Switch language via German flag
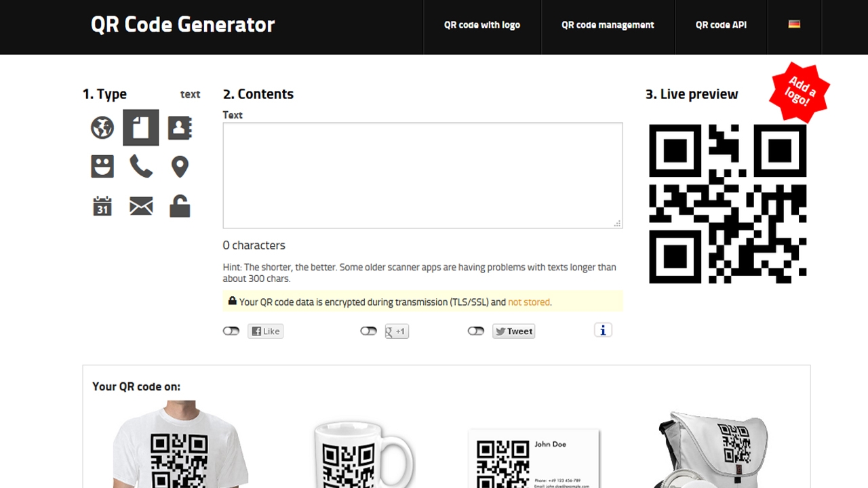This screenshot has width=868, height=488. [x=794, y=24]
